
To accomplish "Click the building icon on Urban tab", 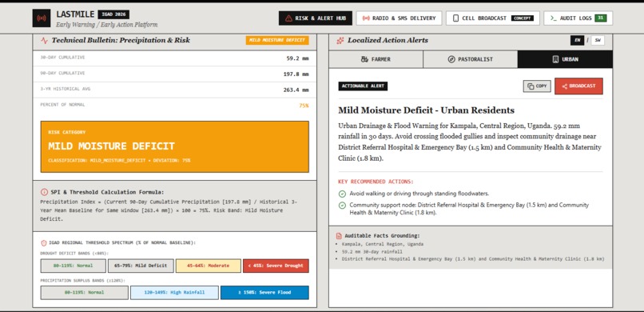I will pos(555,59).
